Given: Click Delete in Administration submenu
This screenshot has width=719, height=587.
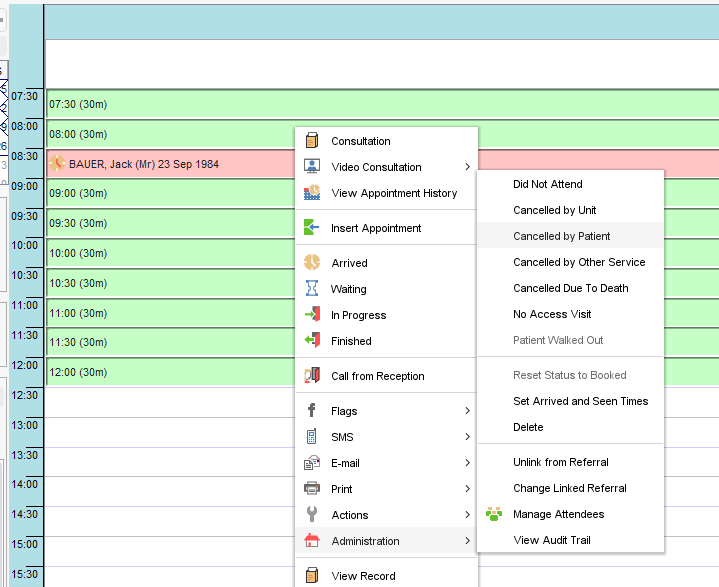Looking at the screenshot, I should [570, 427].
